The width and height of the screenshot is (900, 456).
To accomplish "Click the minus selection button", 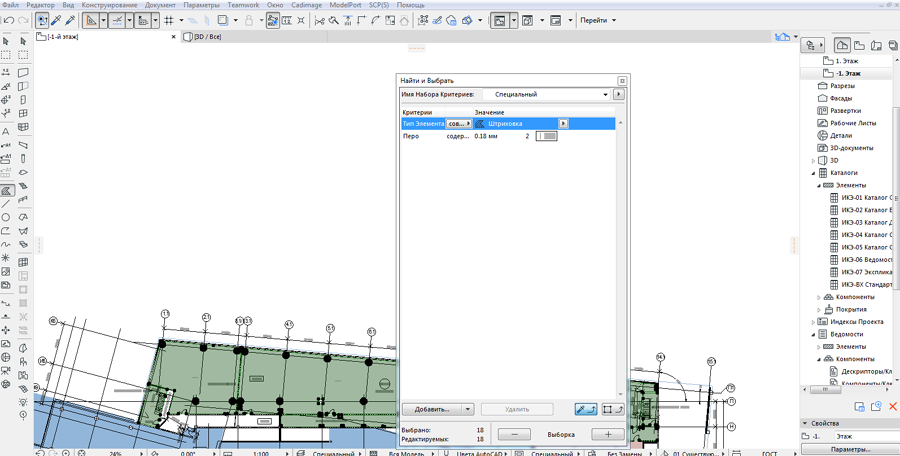I will 514,434.
